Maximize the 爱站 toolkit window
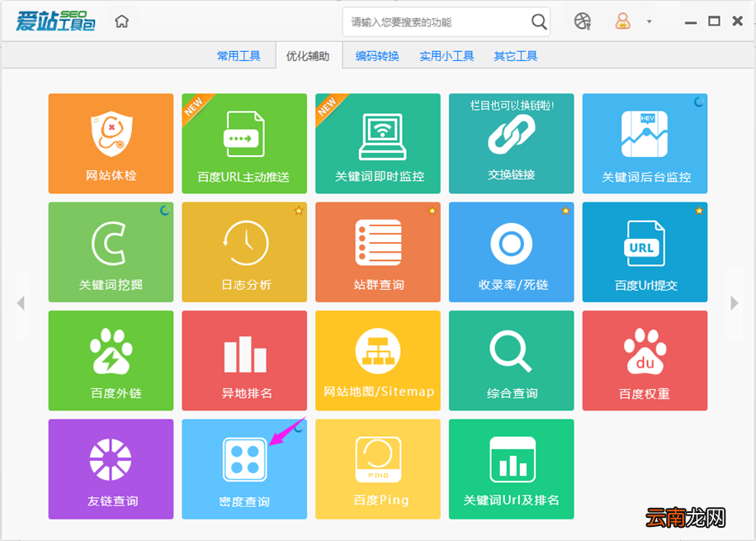756x541 pixels. point(714,21)
